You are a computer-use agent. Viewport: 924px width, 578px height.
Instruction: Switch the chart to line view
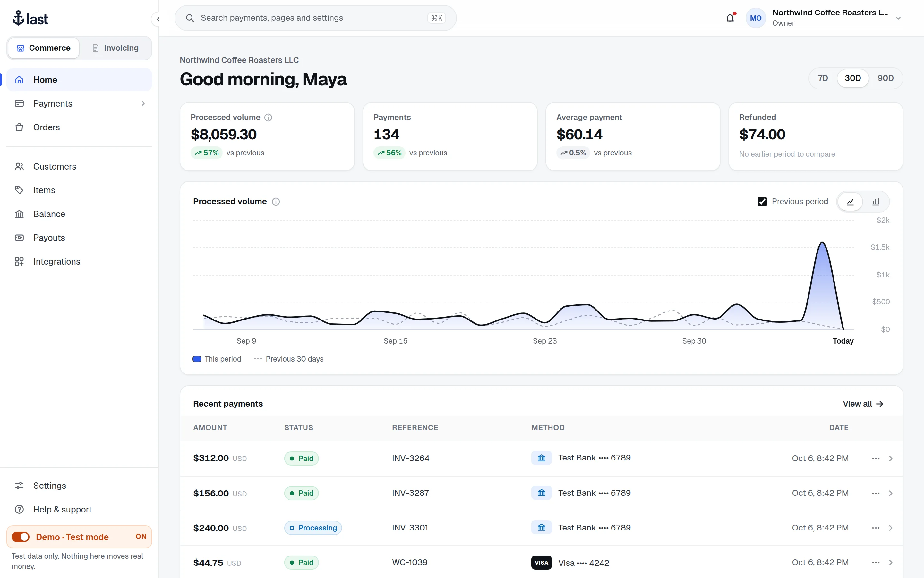(x=850, y=201)
